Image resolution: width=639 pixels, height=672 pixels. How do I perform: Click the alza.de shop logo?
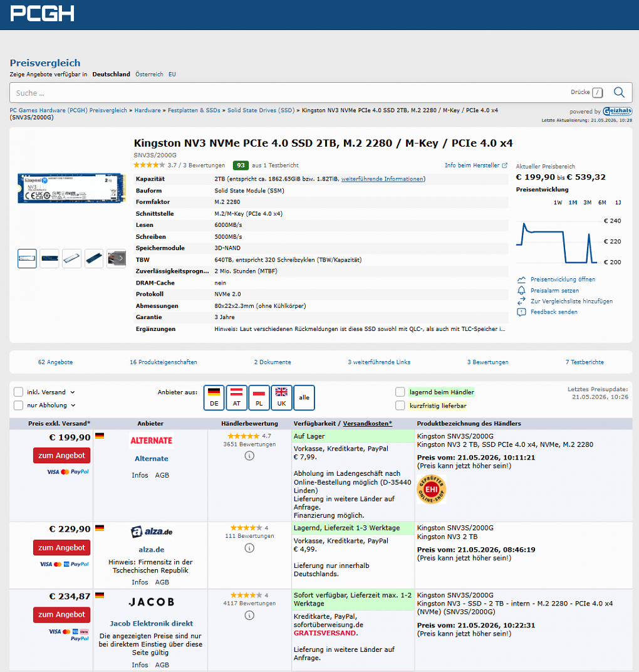pos(151,532)
